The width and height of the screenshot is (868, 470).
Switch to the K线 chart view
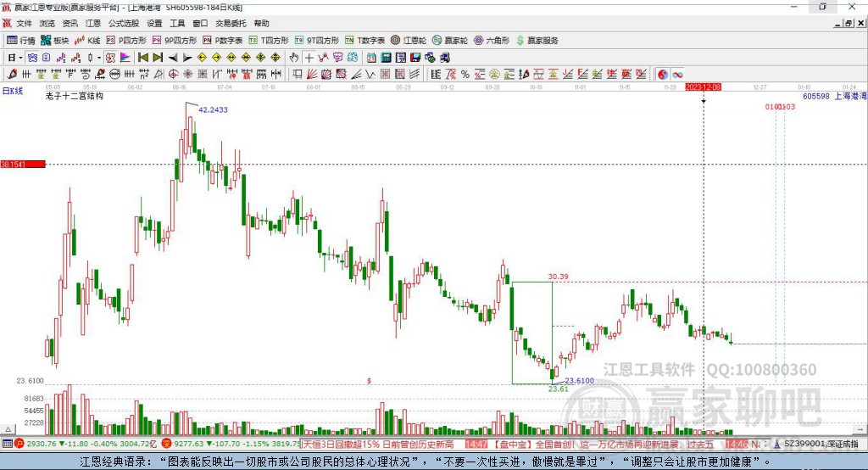(x=87, y=41)
